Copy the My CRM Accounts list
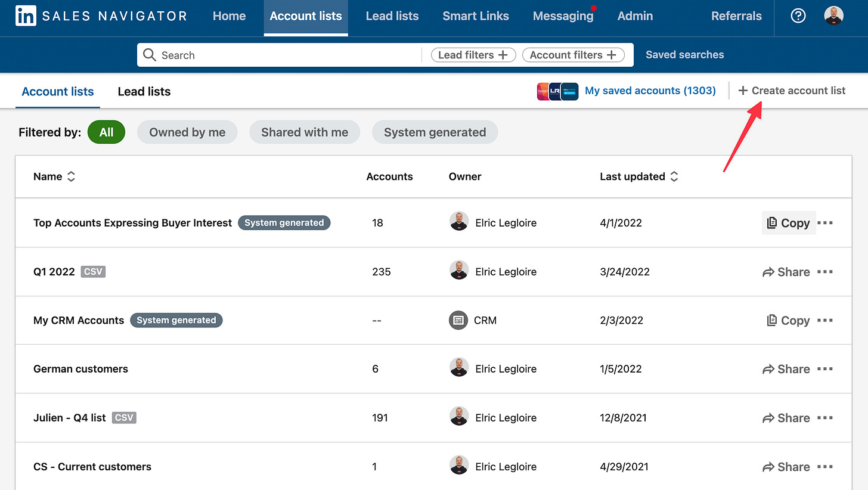Screen dimensions: 868x490 [788, 320]
